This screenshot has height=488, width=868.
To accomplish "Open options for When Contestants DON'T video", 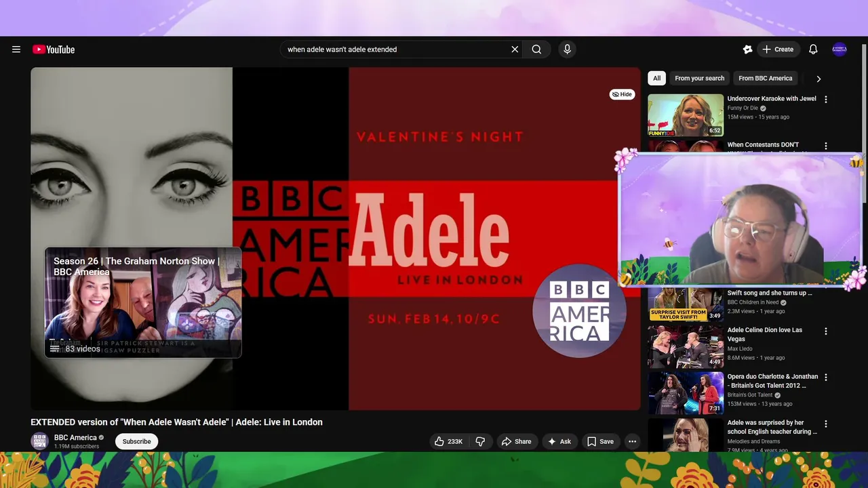I will 826,146.
